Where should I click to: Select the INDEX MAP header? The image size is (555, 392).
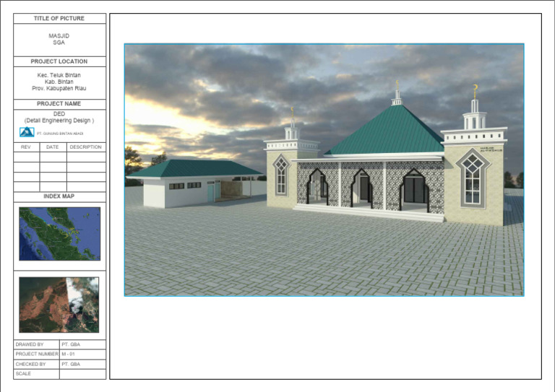tap(59, 196)
